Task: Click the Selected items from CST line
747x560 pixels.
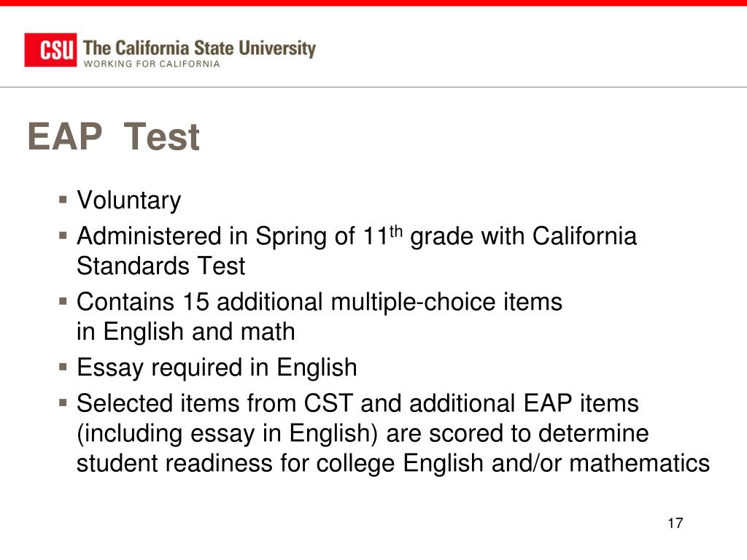Action: coord(357,403)
